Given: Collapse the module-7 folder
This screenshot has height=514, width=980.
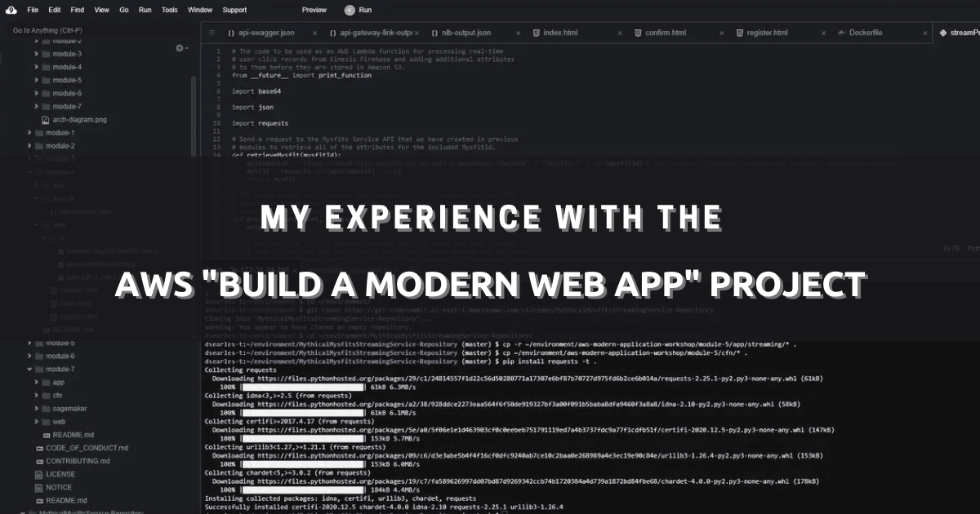Looking at the screenshot, I should [x=29, y=368].
